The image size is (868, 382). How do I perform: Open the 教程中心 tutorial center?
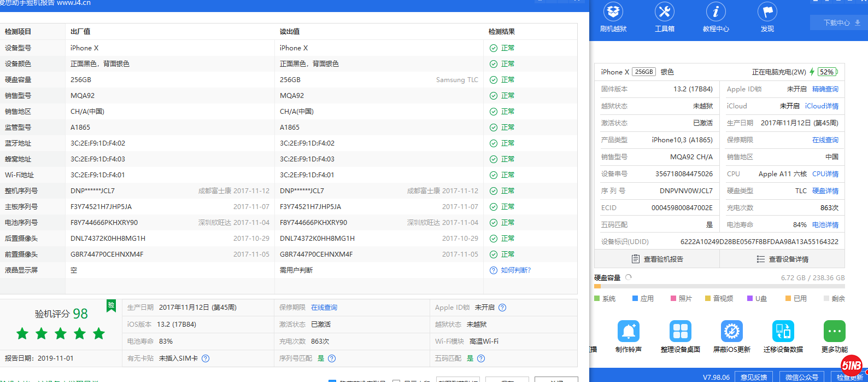pos(715,17)
